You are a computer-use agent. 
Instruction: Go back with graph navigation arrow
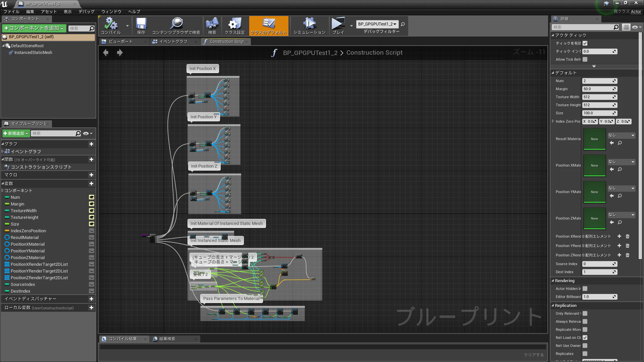point(106,53)
